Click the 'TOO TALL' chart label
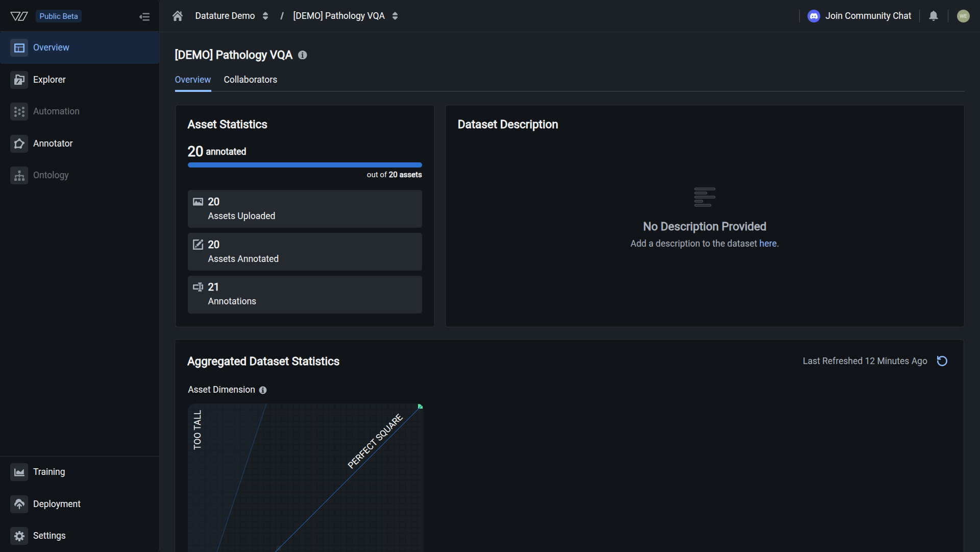 pyautogui.click(x=198, y=430)
